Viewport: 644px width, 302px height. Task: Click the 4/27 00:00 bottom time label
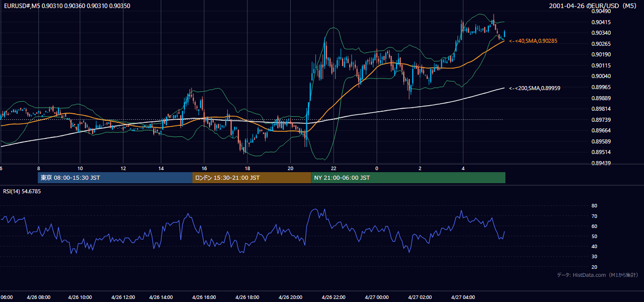pyautogui.click(x=376, y=297)
